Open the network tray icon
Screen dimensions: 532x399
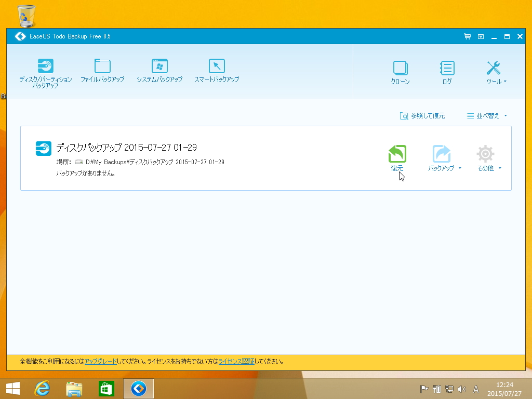click(x=449, y=389)
